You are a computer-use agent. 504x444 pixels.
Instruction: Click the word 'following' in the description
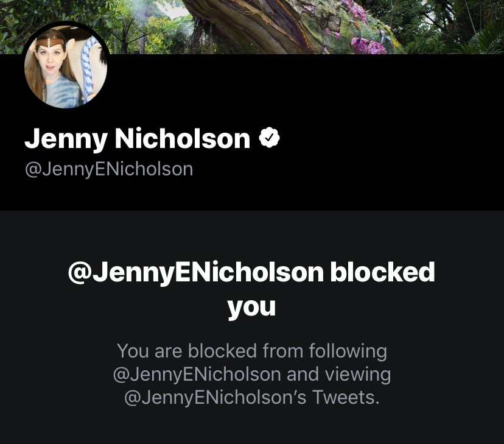348,351
